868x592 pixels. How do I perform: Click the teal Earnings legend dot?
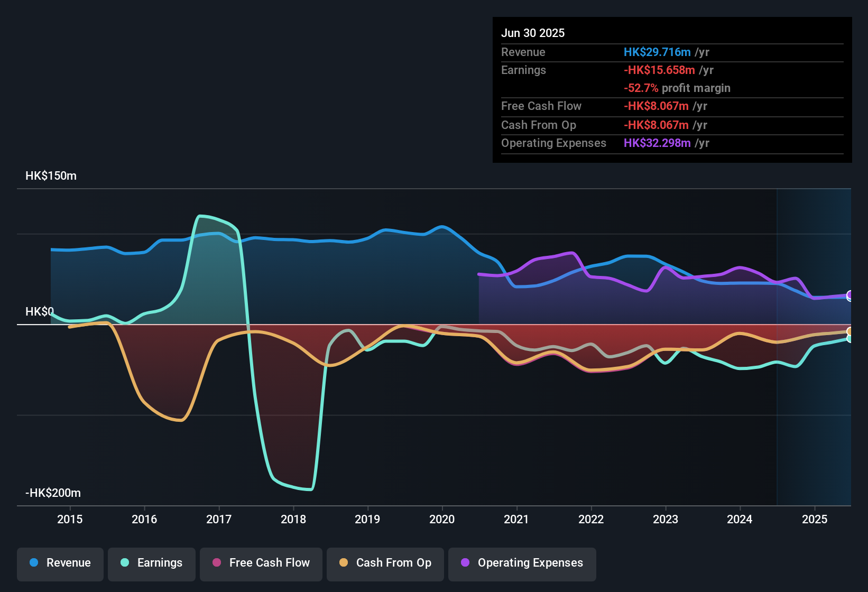pos(124,563)
